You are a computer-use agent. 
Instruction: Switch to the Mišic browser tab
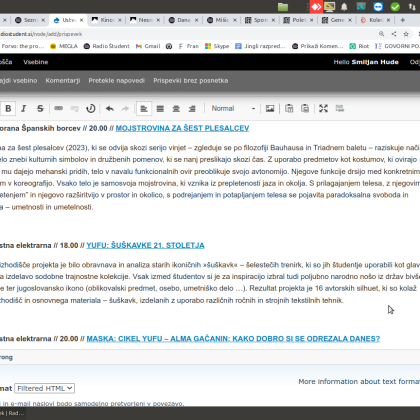pyautogui.click(x=221, y=20)
